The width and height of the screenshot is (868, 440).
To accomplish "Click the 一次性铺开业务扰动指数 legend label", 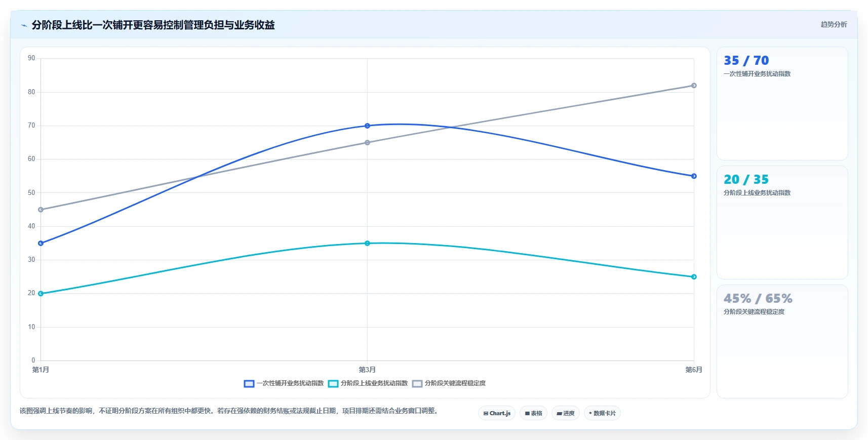I will click(x=290, y=383).
